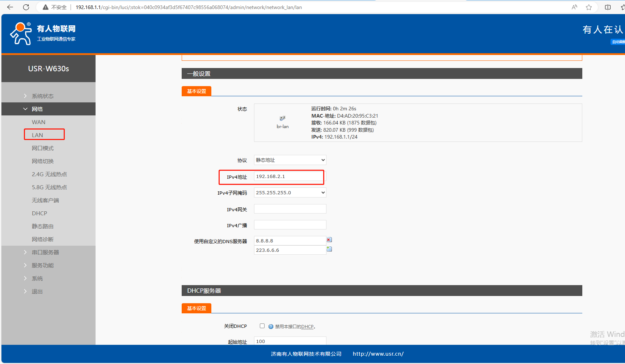The image size is (625, 364).
Task: Toggle the disable DHCP checkbox
Action: (x=262, y=326)
